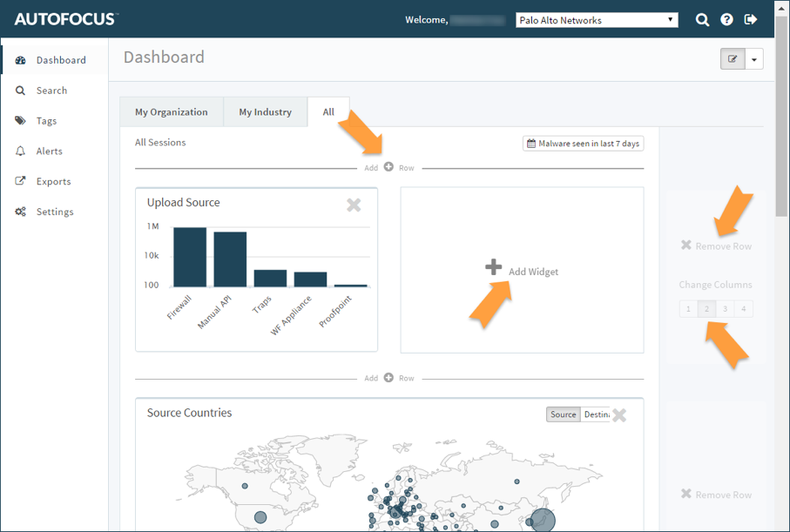Click the Malware seen in last 7 days button
The height and width of the screenshot is (532, 790).
pos(583,144)
